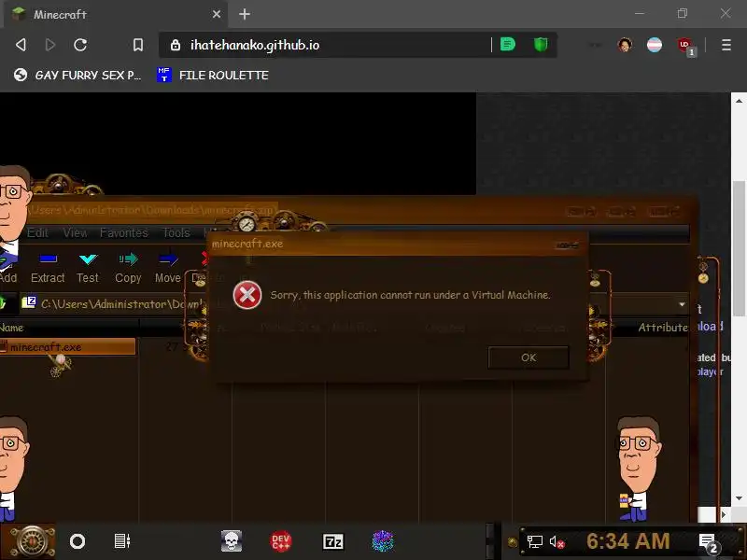This screenshot has width=747, height=560.
Task: Open the View menu in 7-Zip
Action: pos(75,232)
